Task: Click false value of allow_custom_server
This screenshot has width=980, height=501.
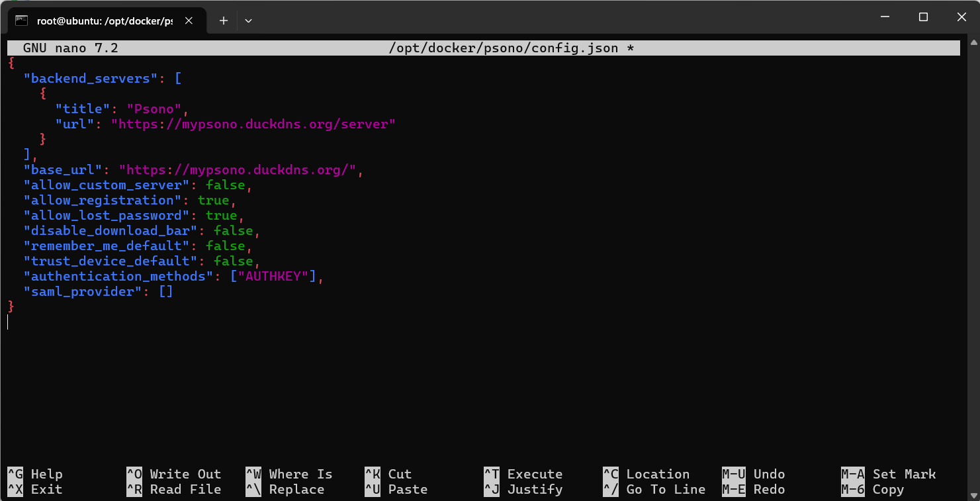Action: click(226, 185)
